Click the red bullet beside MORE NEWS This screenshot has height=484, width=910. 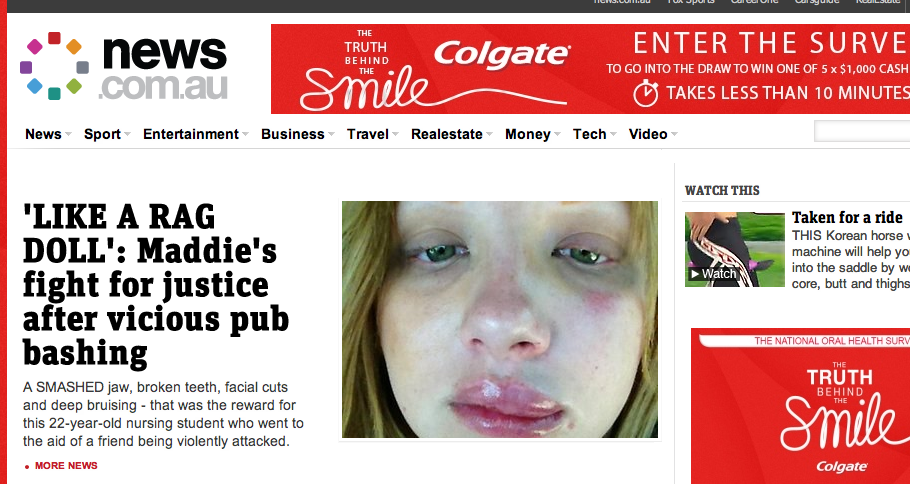[27, 467]
